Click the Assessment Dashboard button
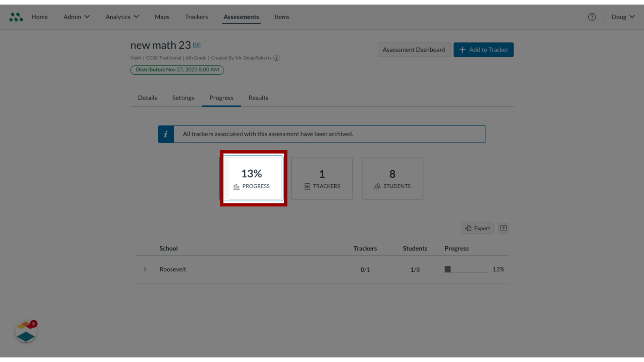This screenshot has width=644, height=362. [x=414, y=50]
